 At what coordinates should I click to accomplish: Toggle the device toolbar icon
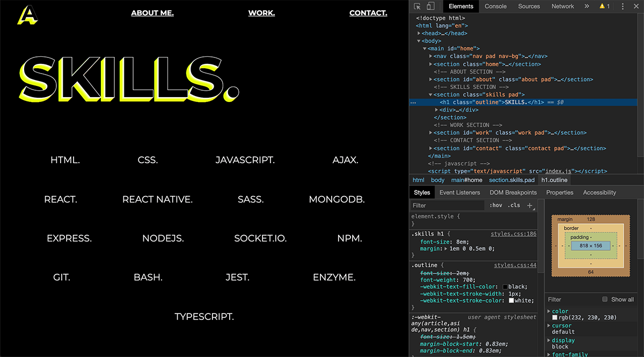pyautogui.click(x=430, y=6)
